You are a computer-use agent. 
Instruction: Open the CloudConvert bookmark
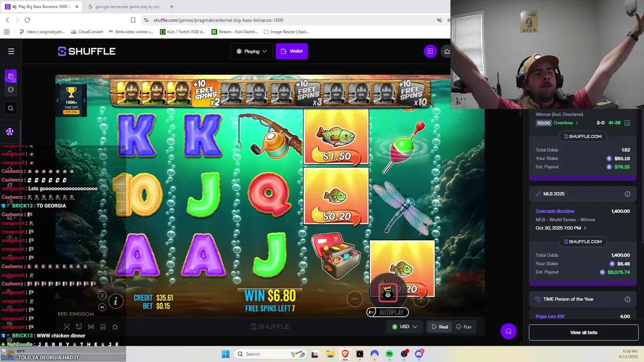(x=87, y=32)
